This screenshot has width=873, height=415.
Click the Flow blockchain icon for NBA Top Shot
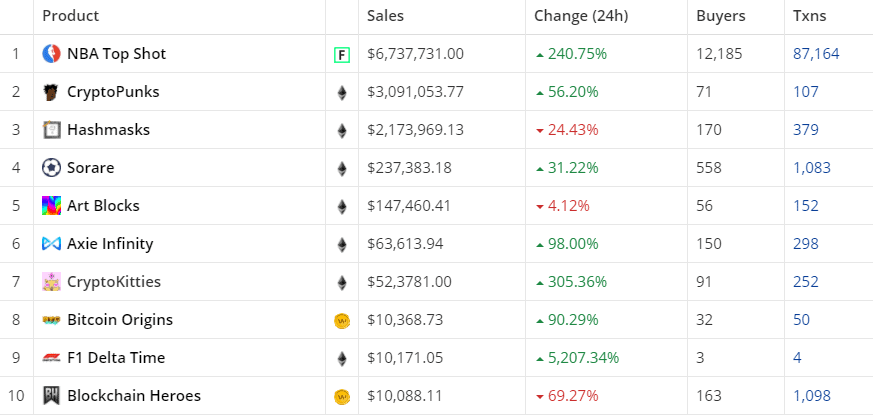tap(342, 55)
